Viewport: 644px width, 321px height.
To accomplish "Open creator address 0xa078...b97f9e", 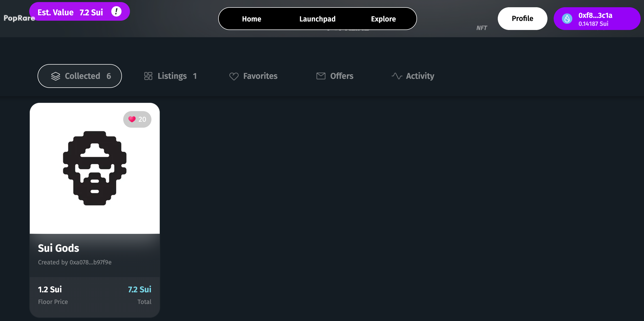I will 90,262.
